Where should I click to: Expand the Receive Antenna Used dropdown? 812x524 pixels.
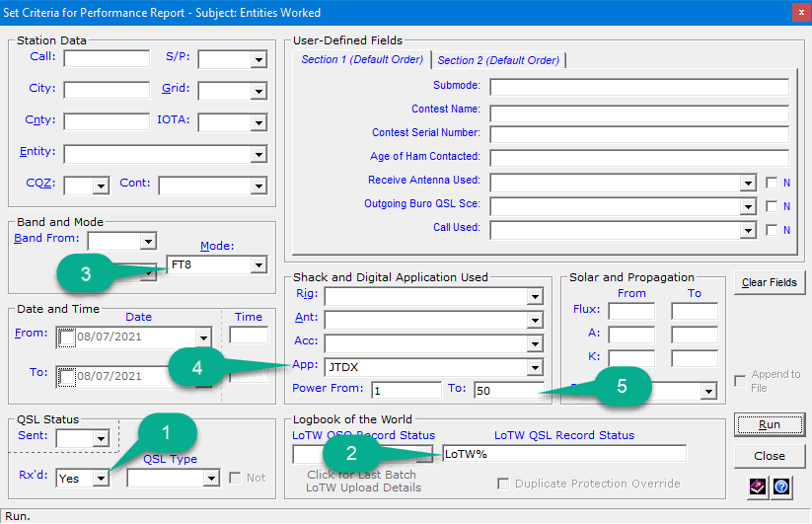748,183
